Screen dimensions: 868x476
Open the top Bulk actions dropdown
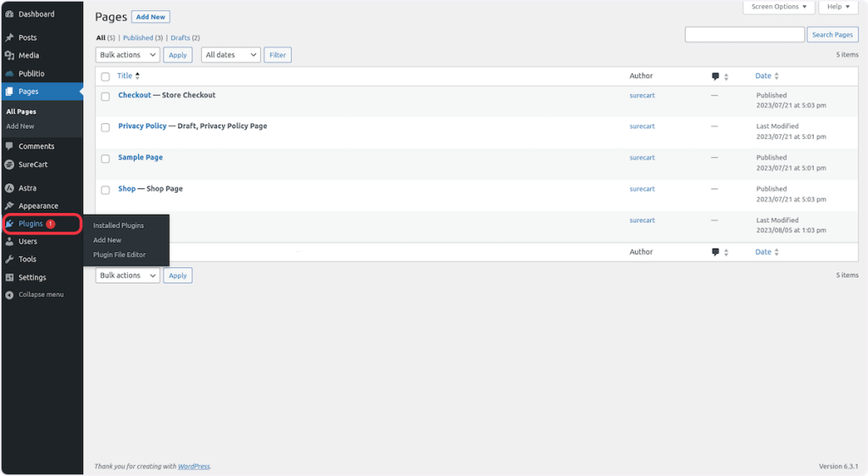click(x=127, y=54)
